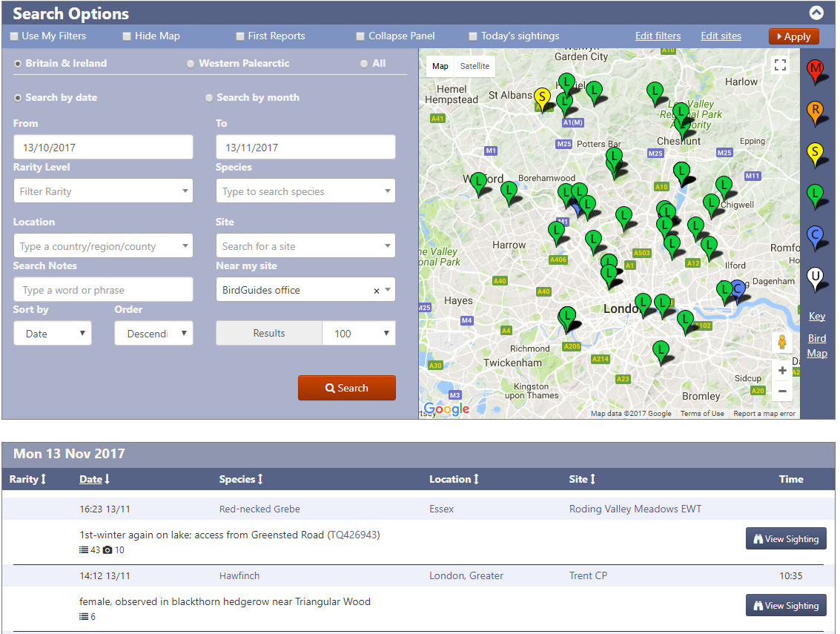Select the Search by date radio option
The height and width of the screenshot is (634, 840).
pyautogui.click(x=18, y=98)
